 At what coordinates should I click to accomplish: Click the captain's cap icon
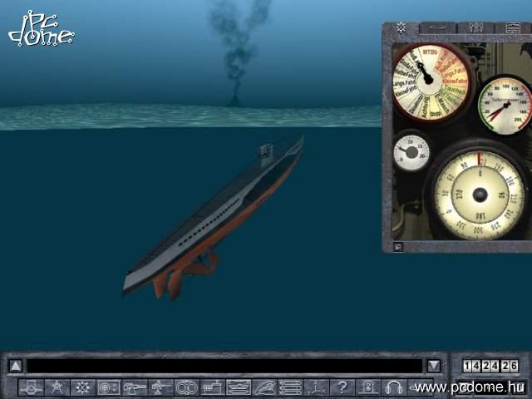264,387
